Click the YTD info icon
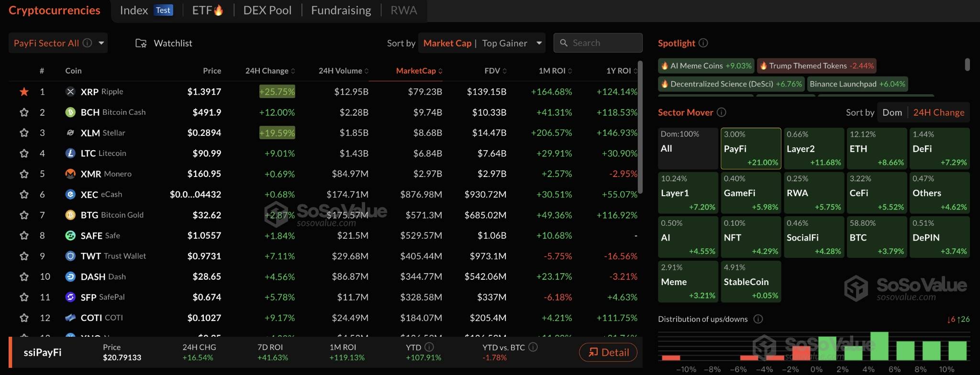 pyautogui.click(x=429, y=347)
